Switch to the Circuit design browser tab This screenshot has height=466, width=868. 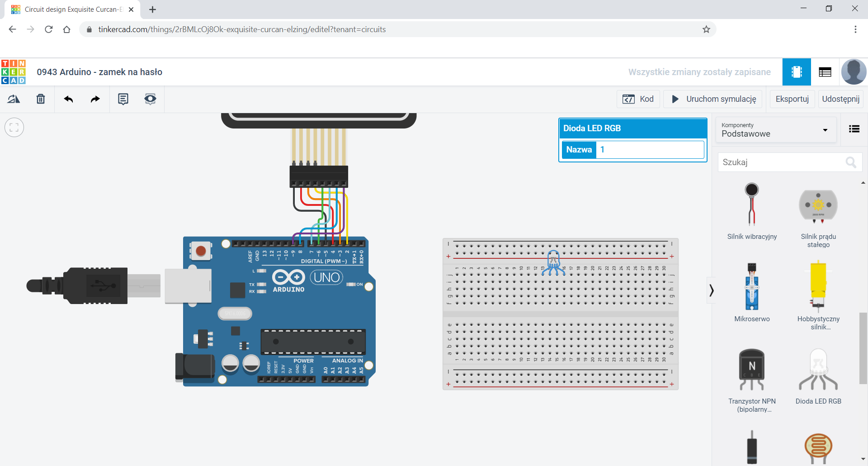[x=68, y=9]
